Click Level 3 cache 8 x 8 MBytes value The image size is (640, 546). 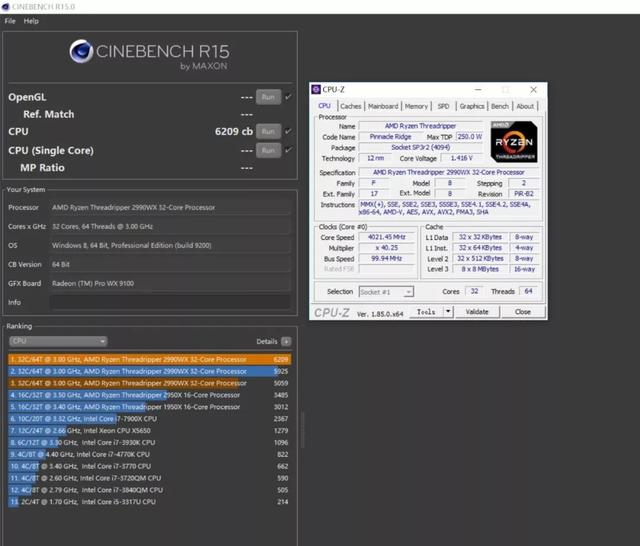[480, 269]
